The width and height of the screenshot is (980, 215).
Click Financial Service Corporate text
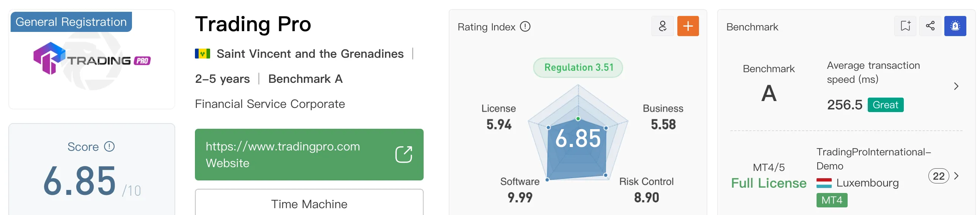pos(270,104)
